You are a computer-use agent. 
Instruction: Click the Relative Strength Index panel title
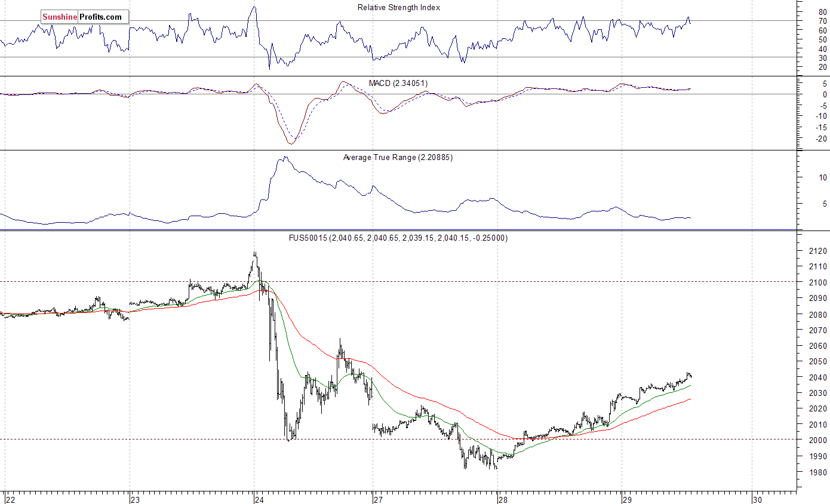point(398,8)
